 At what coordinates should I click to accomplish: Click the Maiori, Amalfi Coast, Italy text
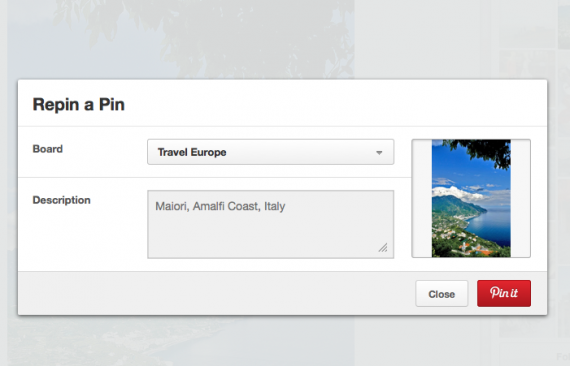(x=220, y=206)
